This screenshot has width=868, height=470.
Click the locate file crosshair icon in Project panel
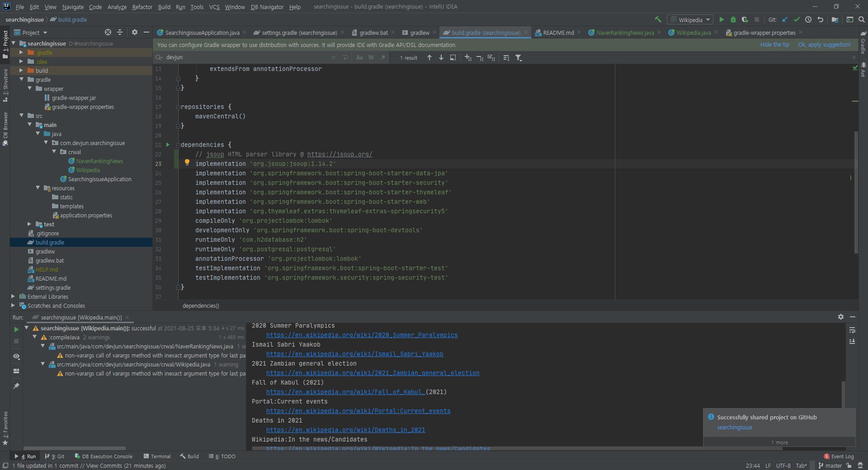(x=108, y=32)
